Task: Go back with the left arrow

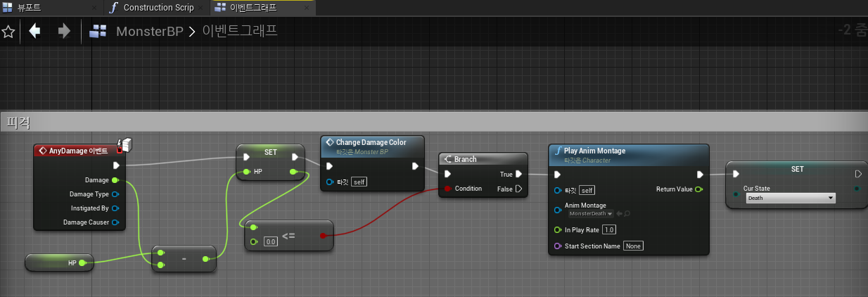Action: click(34, 31)
